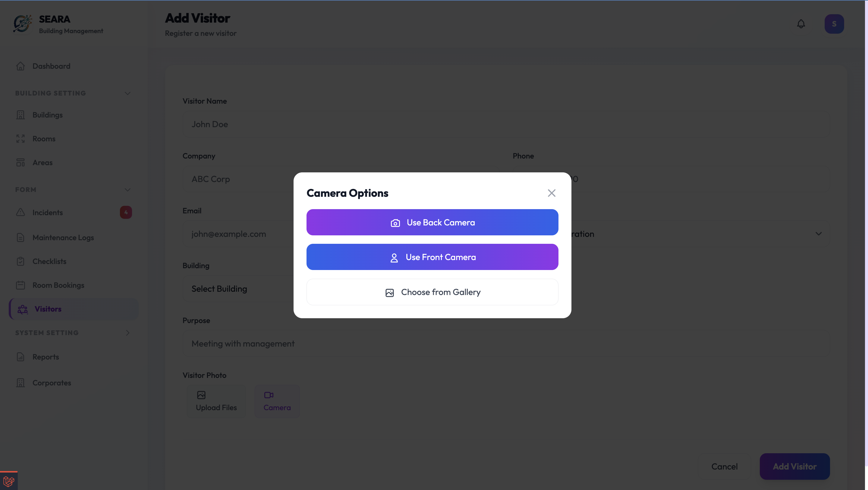
Task: Open Incidents via warning icon
Action: click(20, 212)
